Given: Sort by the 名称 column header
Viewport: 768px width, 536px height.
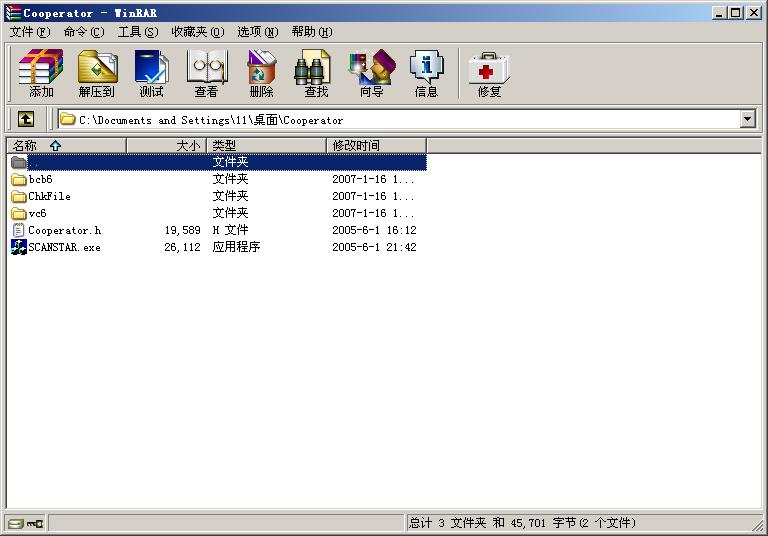Looking at the screenshot, I should [x=67, y=146].
